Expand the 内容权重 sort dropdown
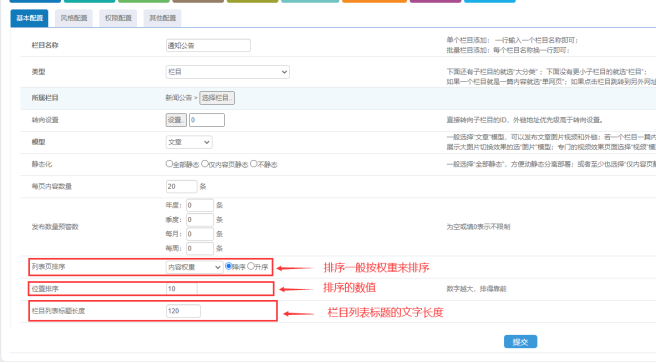 point(194,267)
